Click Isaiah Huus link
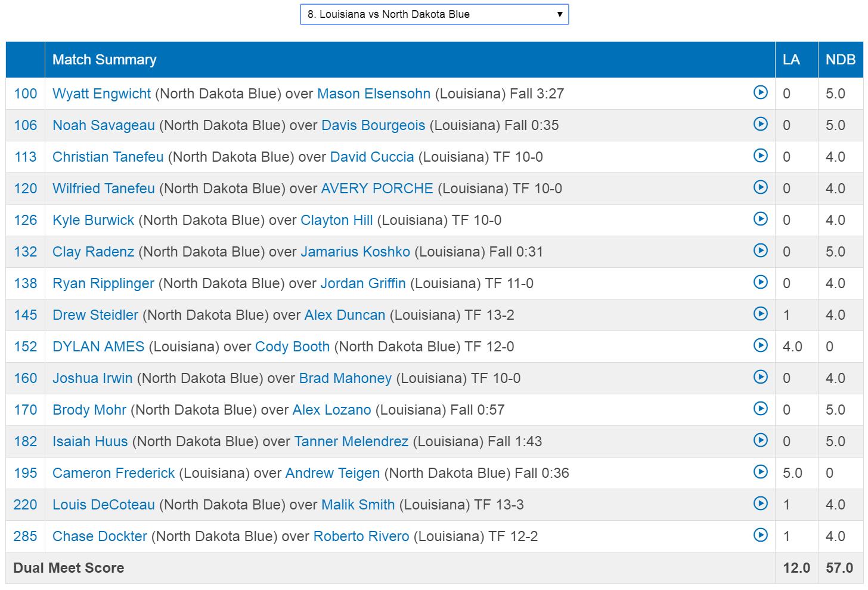This screenshot has height=590, width=868. point(90,441)
